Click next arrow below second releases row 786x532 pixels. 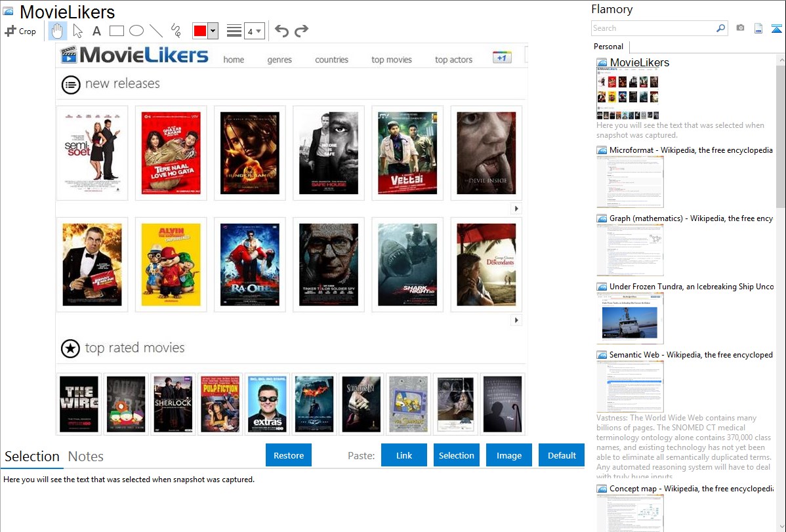516,320
